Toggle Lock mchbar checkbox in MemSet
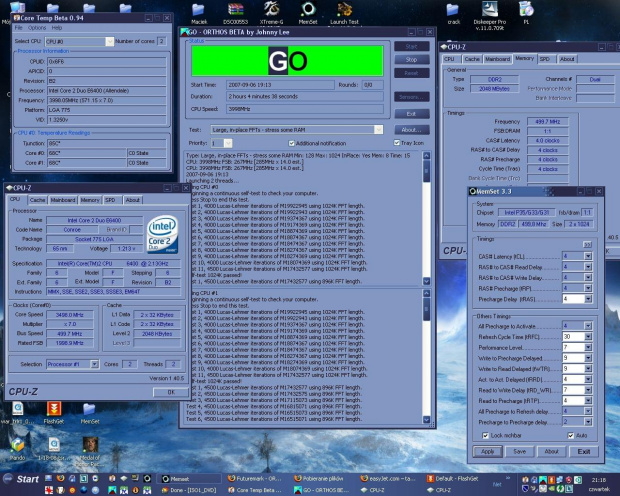 pyautogui.click(x=485, y=435)
